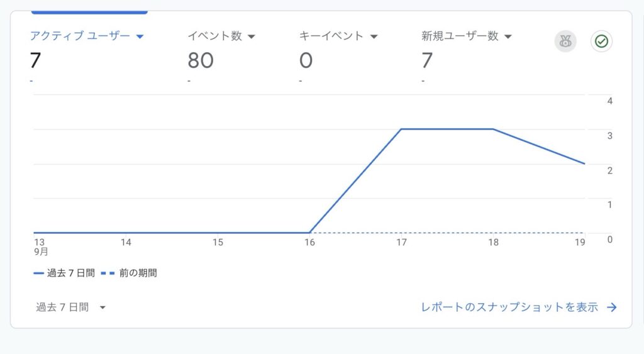Image resolution: width=644 pixels, height=354 pixels.
Task: Click the chart line peak at day 17
Action: pyautogui.click(x=401, y=129)
